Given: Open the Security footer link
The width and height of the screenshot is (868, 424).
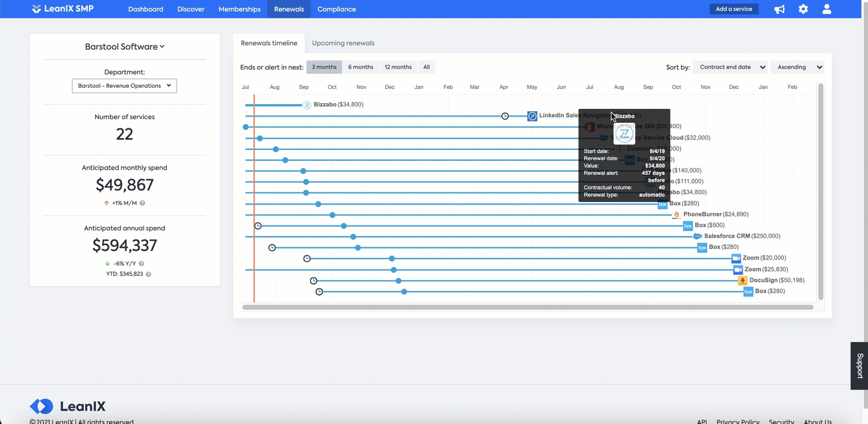Looking at the screenshot, I should [782, 422].
